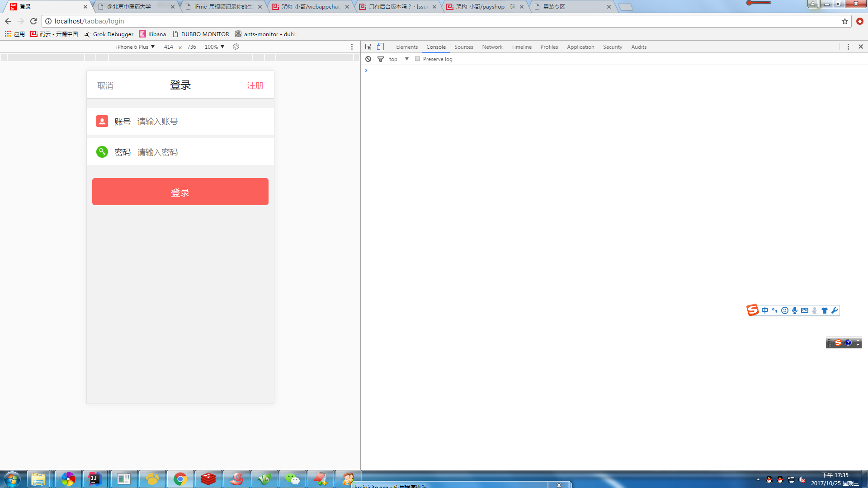Image resolution: width=868 pixels, height=488 pixels.
Task: Click the inspect element icon
Action: tap(368, 47)
